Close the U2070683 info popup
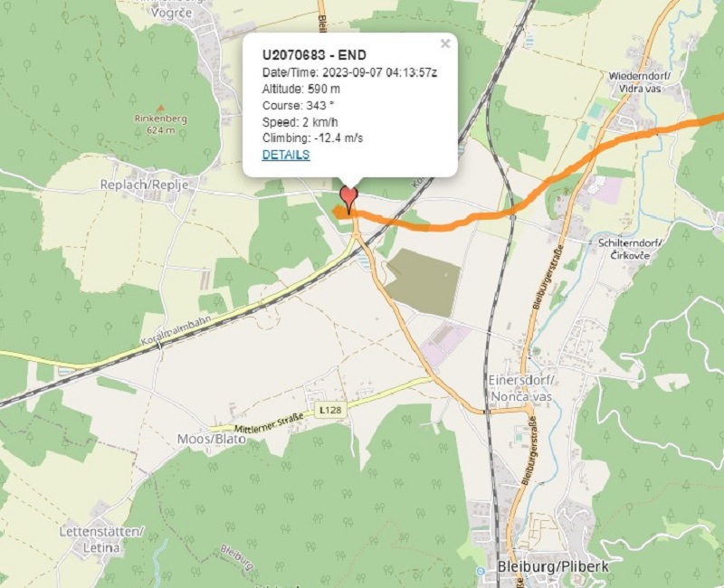This screenshot has height=588, width=724. coord(445,43)
